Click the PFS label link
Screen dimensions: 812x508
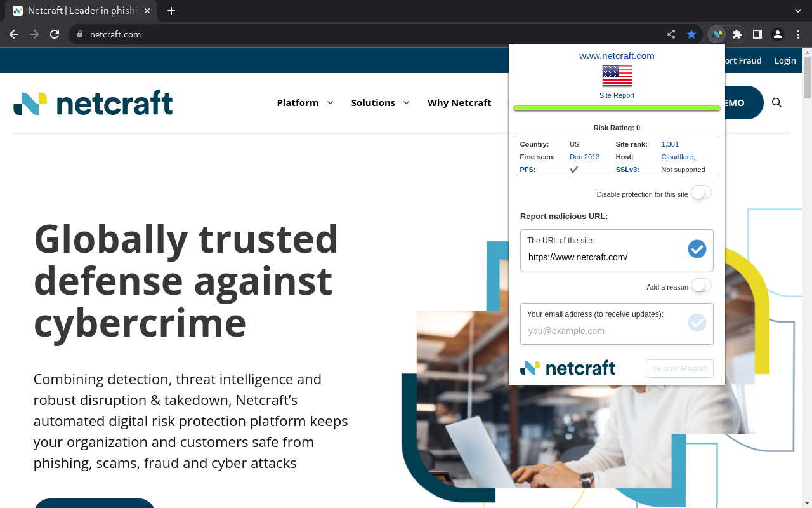click(528, 170)
